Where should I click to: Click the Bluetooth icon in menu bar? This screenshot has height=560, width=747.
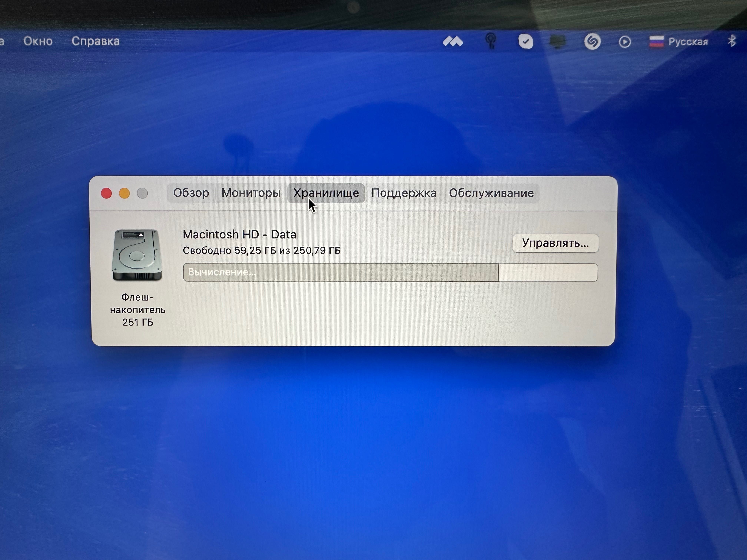tap(732, 41)
